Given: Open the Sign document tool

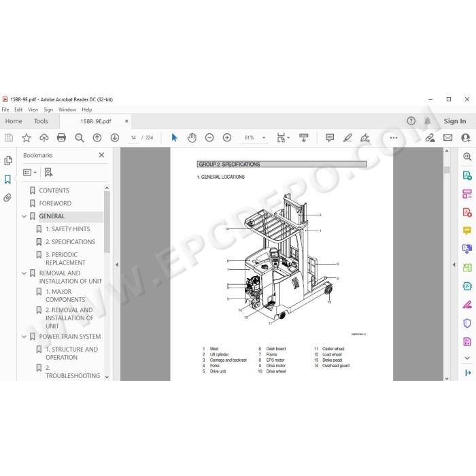Looking at the screenshot, I should 365,138.
